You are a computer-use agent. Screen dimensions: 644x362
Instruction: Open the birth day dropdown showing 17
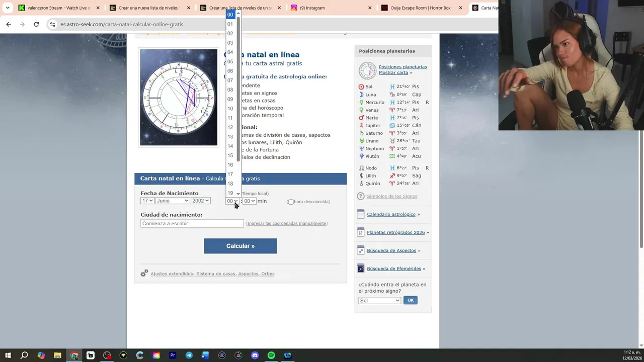147,201
